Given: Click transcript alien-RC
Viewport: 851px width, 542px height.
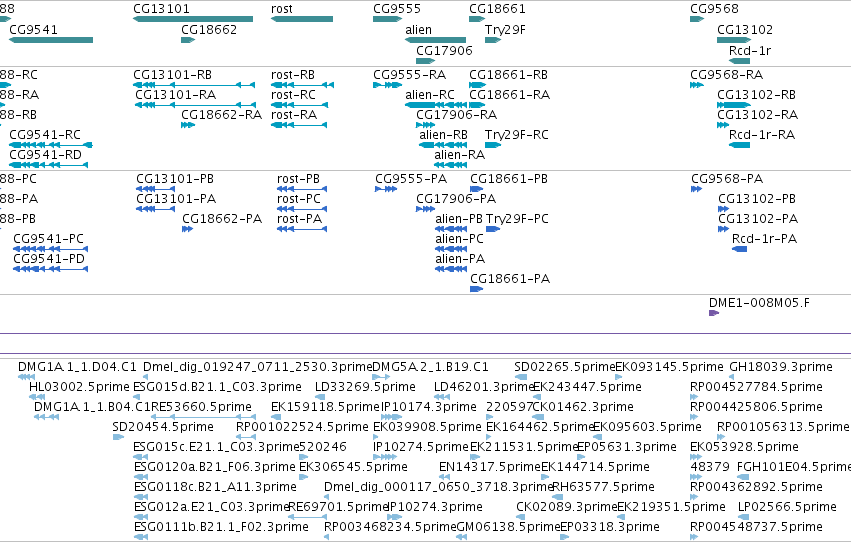Looking at the screenshot, I should [436, 105].
